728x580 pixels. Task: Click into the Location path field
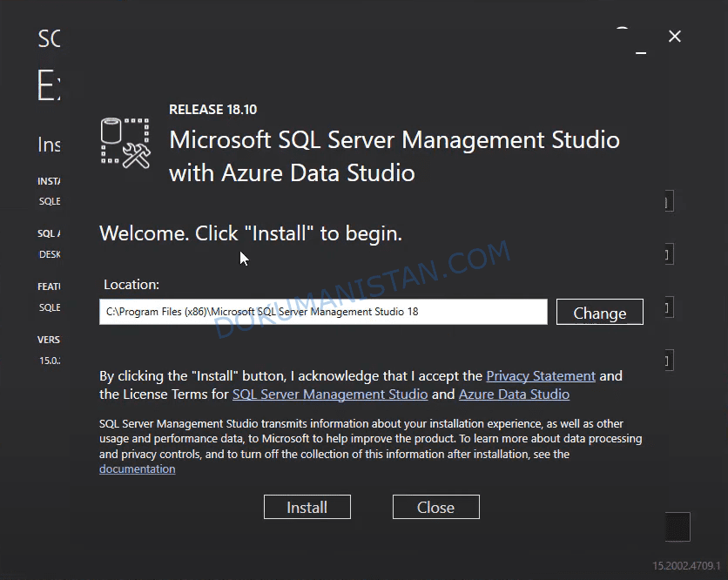[x=323, y=312]
